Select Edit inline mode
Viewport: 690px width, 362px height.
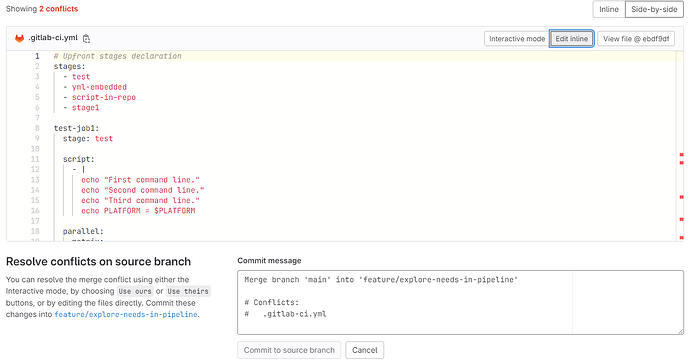(x=572, y=39)
